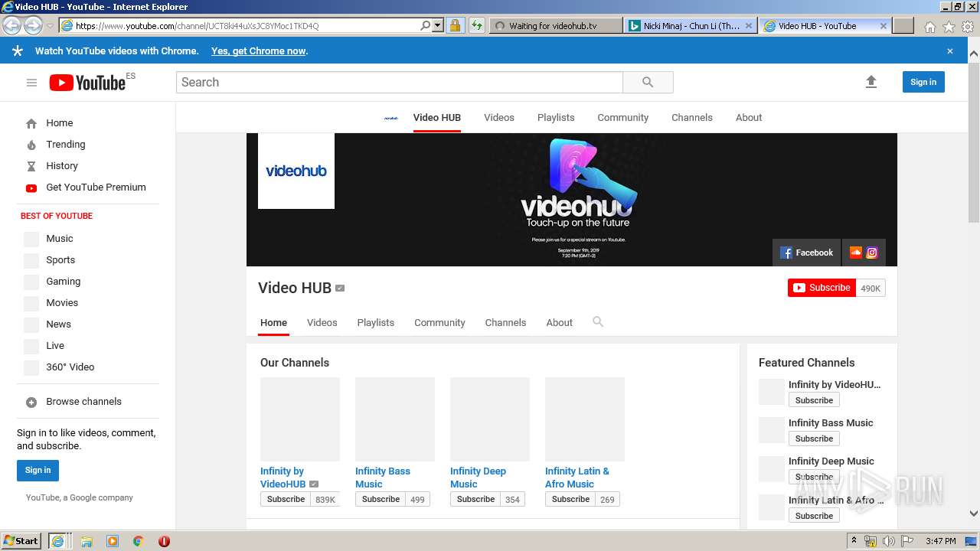Open Infinity Bass Music thumbnail in Our Channels
This screenshot has width=980, height=551.
pos(395,419)
